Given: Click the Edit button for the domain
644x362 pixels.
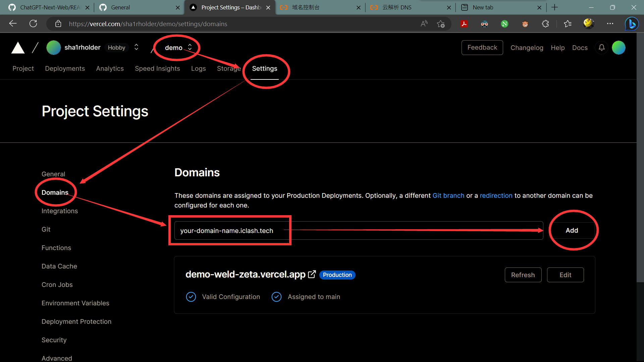Looking at the screenshot, I should tap(565, 275).
